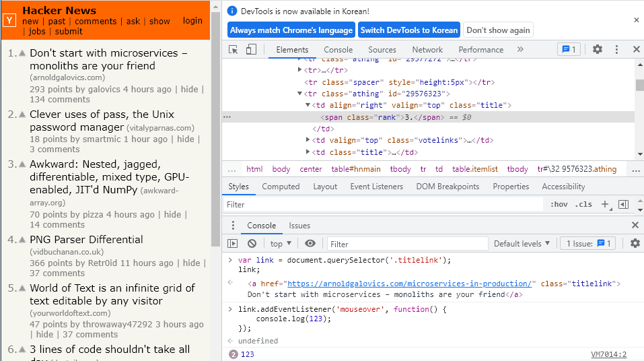Upvote the 3 lines of code story

22,350
